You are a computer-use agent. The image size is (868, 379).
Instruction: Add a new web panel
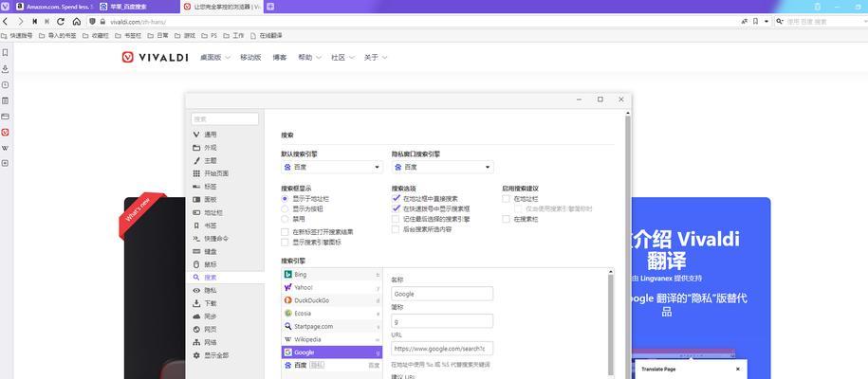pos(5,163)
